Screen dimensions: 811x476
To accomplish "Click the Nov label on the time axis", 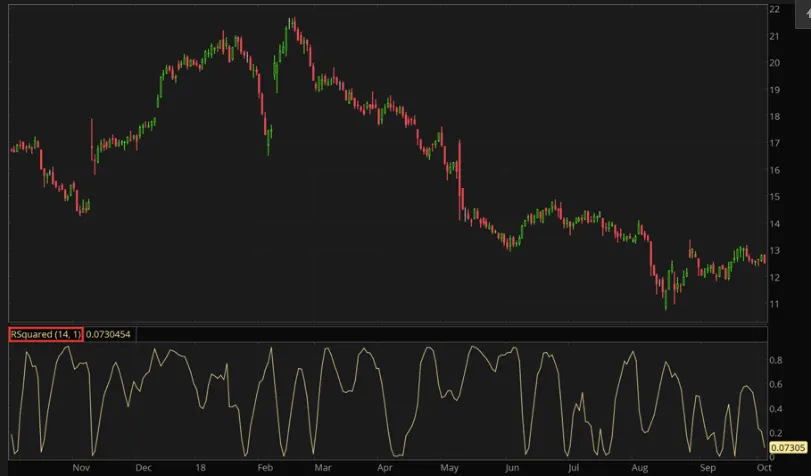I will (81, 468).
